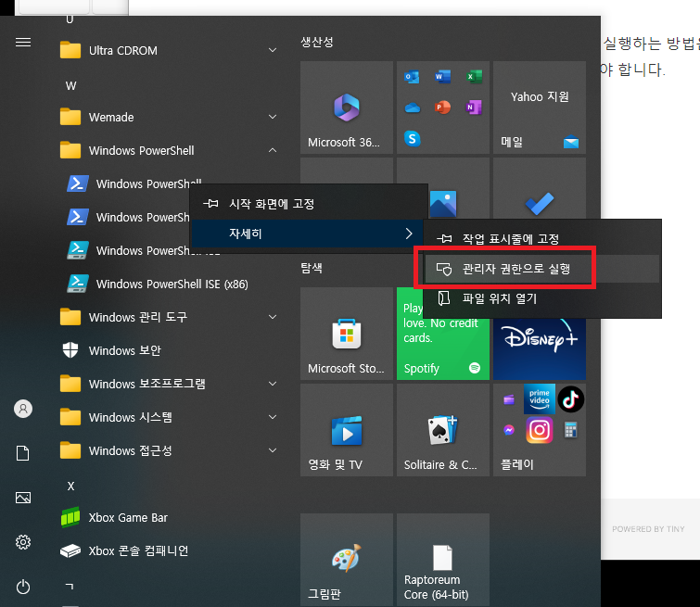
Task: Choose 관리자 권한으로 실행
Action: pyautogui.click(x=542, y=269)
